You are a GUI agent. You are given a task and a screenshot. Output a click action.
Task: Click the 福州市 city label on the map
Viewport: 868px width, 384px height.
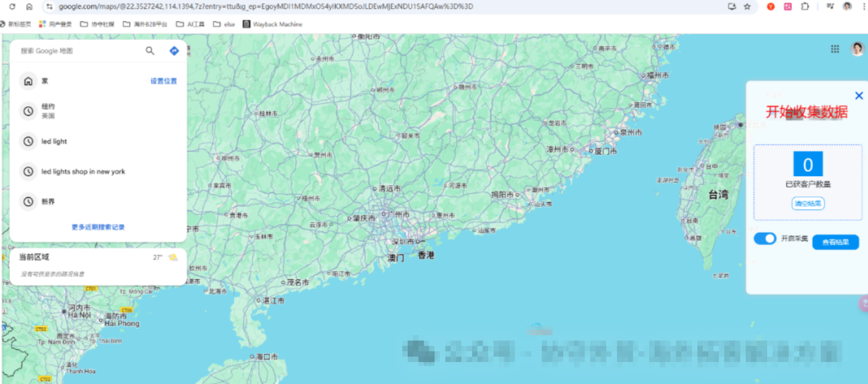(658, 76)
